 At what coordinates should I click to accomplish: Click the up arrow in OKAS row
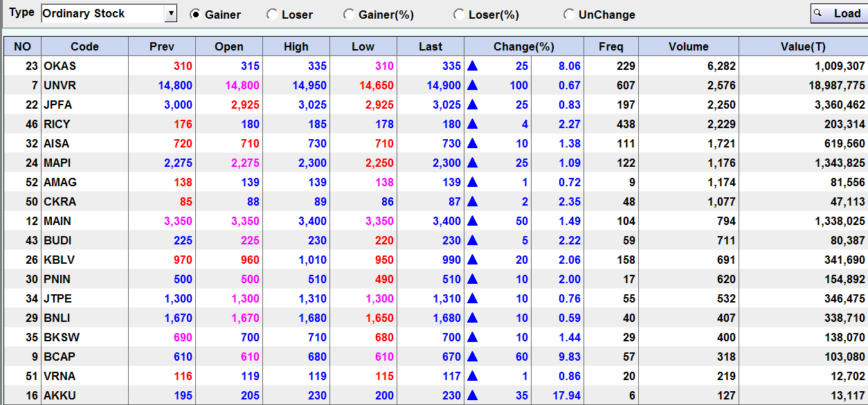[x=473, y=66]
